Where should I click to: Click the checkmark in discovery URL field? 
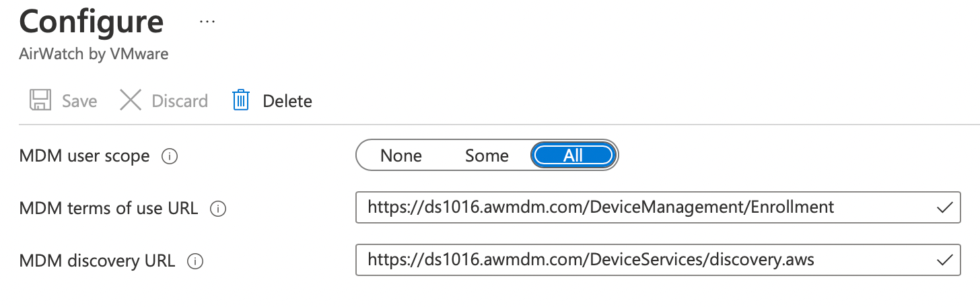944,260
